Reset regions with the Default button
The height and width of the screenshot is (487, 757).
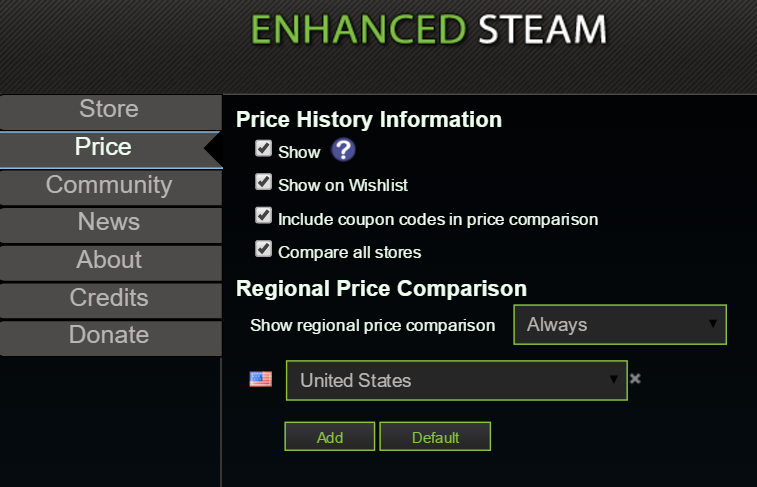[x=435, y=437]
